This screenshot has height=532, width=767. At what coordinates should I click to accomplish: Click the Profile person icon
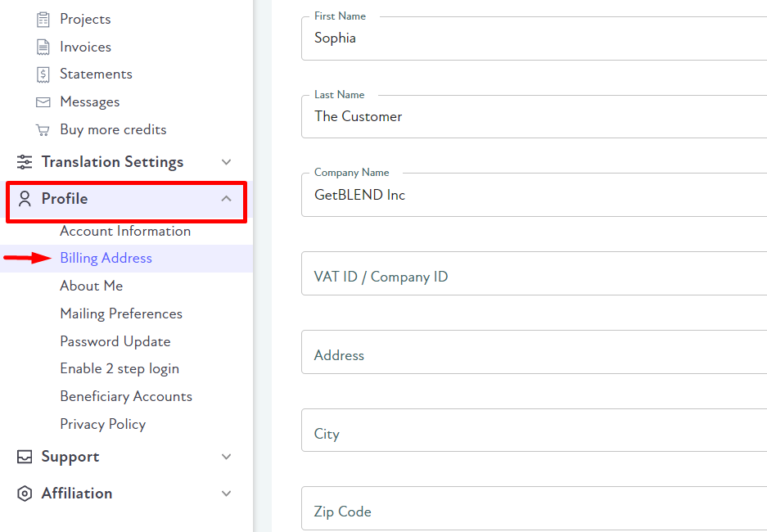coord(25,199)
